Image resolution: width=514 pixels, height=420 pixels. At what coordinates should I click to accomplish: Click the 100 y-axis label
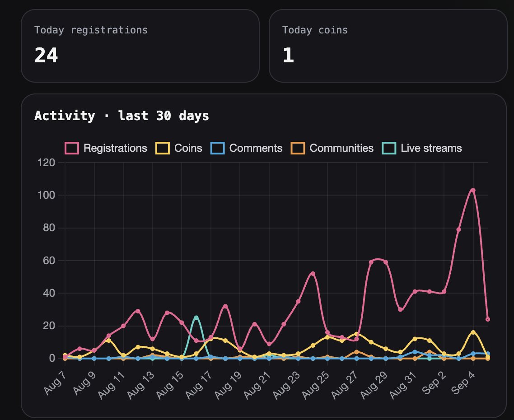tap(46, 196)
